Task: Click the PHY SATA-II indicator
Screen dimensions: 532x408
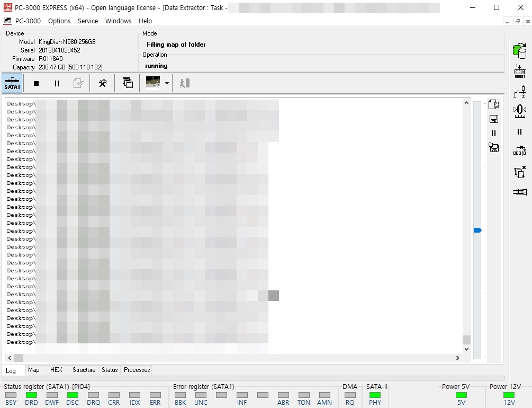Action: pos(375,398)
